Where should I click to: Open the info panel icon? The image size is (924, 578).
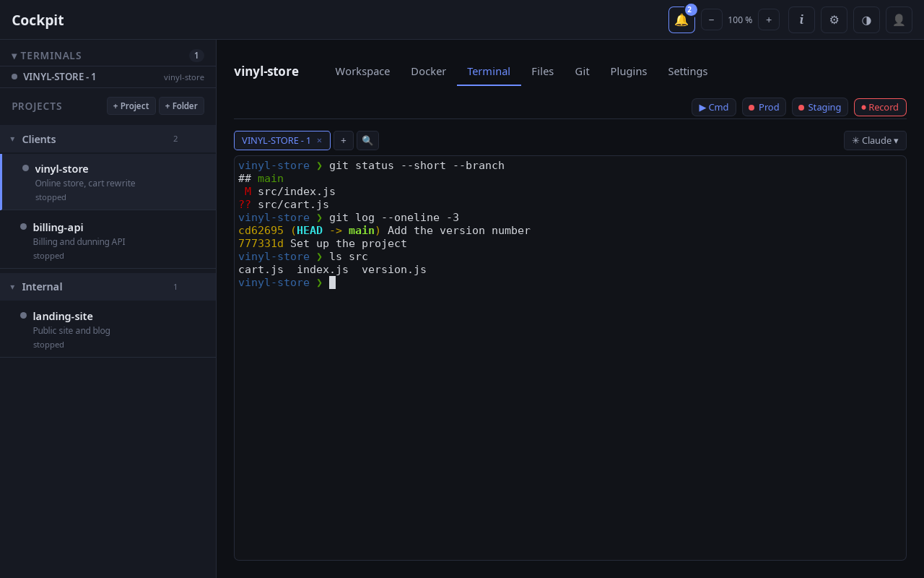click(801, 20)
